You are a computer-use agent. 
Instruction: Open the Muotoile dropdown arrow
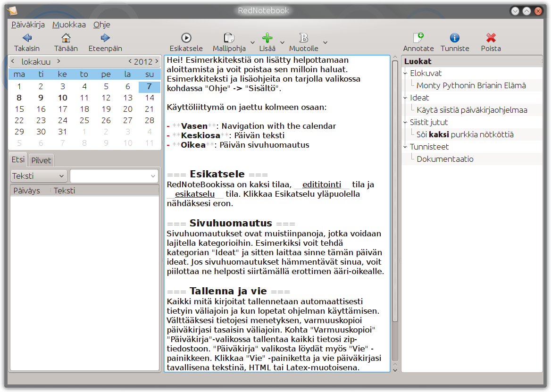(x=326, y=42)
